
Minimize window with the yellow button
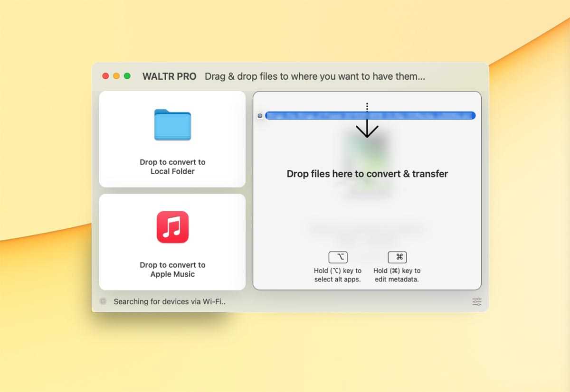tap(116, 76)
